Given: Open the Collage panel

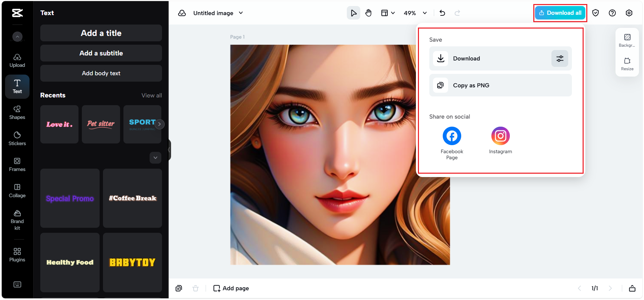Looking at the screenshot, I should pos(17,190).
